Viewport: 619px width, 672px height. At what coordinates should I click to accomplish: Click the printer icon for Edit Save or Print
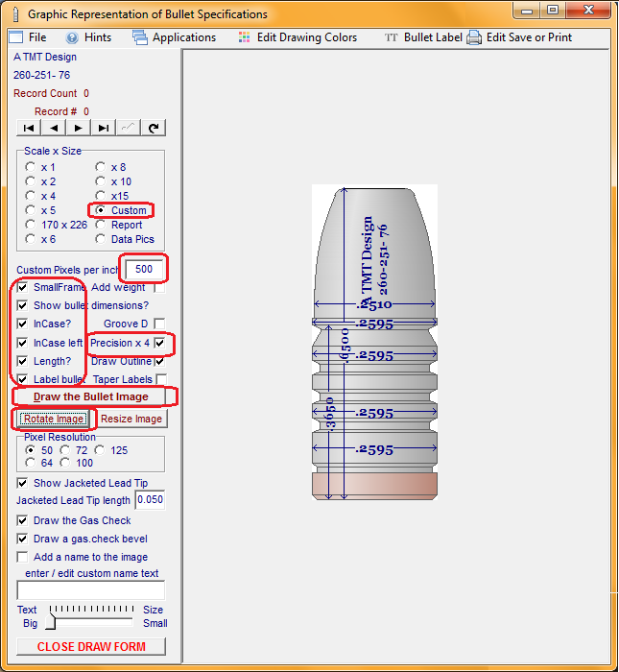[474, 37]
